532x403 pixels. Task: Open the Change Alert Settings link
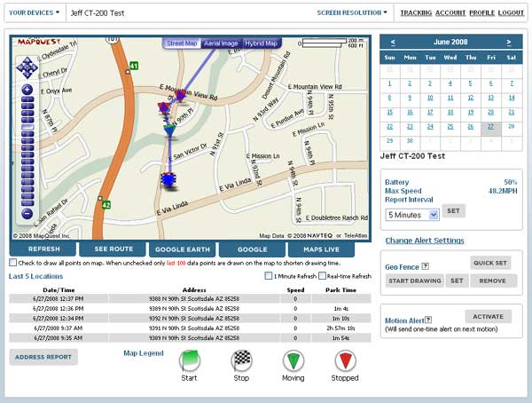click(x=424, y=241)
